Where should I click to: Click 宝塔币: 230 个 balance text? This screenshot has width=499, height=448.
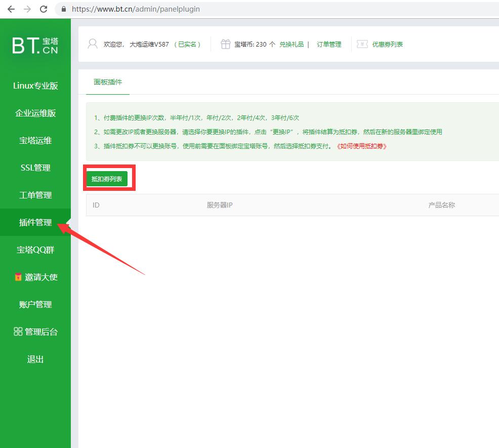coord(255,44)
